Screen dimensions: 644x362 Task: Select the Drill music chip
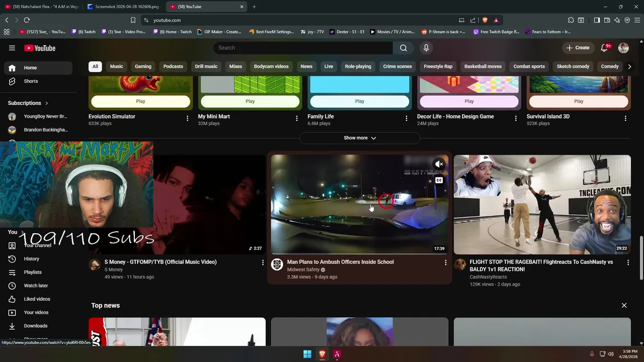coord(206,66)
